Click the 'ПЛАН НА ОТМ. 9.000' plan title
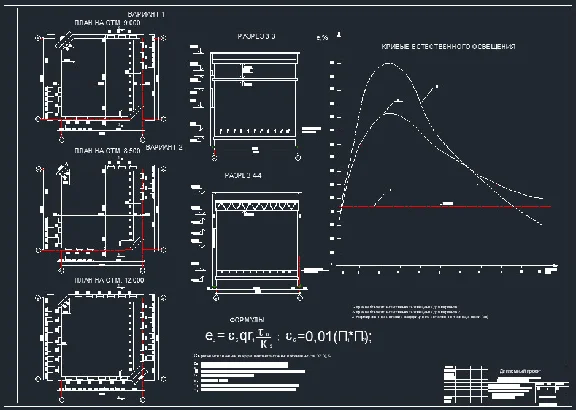 click(x=107, y=23)
